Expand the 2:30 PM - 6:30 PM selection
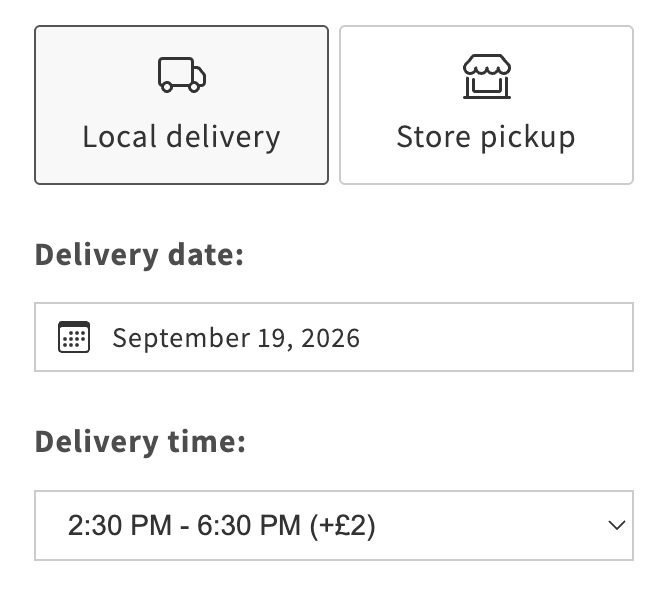This screenshot has width=656, height=592. 334,525
